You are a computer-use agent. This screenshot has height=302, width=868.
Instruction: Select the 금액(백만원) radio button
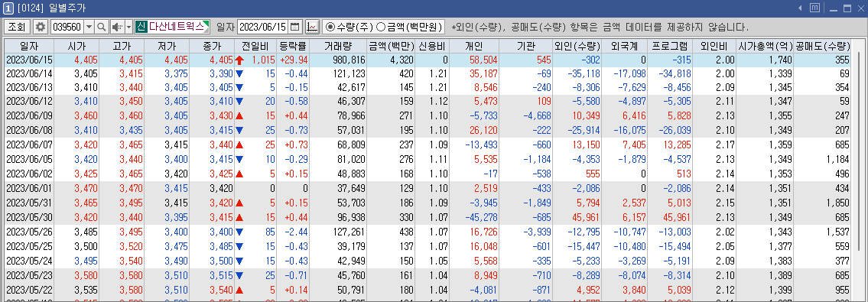[x=381, y=27]
